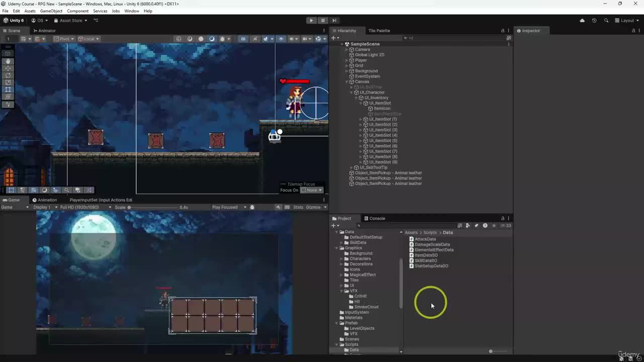Toggle 2D mode in Scene view
Image resolution: width=644 pixels, height=362 pixels.
click(243, 39)
